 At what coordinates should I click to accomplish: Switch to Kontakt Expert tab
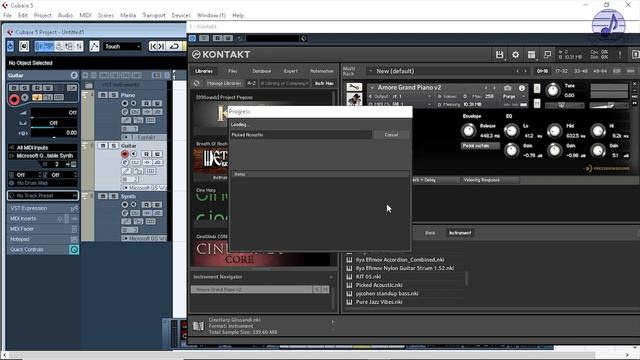click(291, 71)
